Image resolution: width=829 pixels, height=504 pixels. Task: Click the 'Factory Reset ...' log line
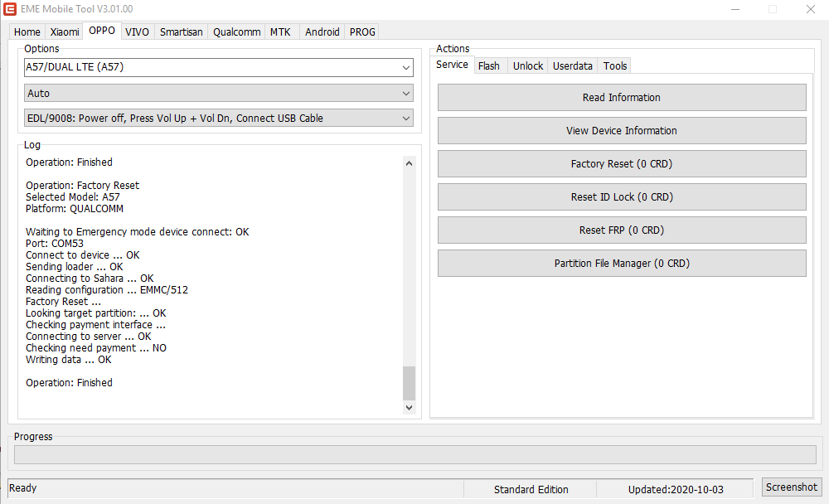64,302
